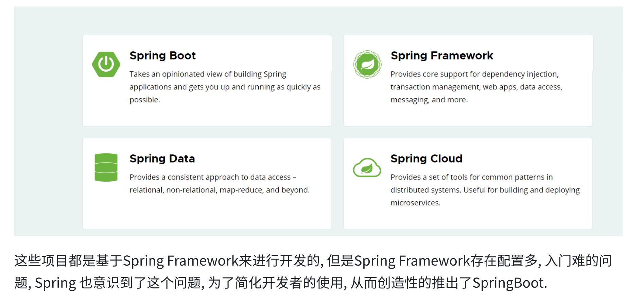644x302 pixels.
Task: Click the Spring Cloud leaf-in-cloud icon
Action: point(367,167)
